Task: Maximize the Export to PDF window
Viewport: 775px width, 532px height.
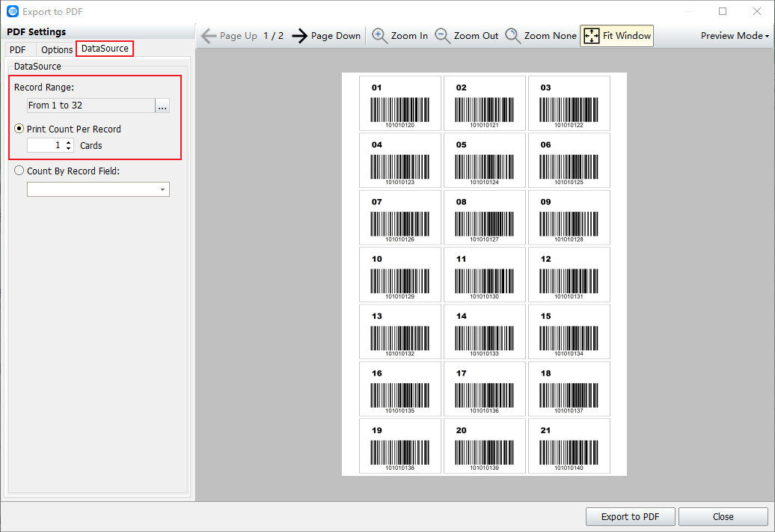Action: (x=723, y=11)
